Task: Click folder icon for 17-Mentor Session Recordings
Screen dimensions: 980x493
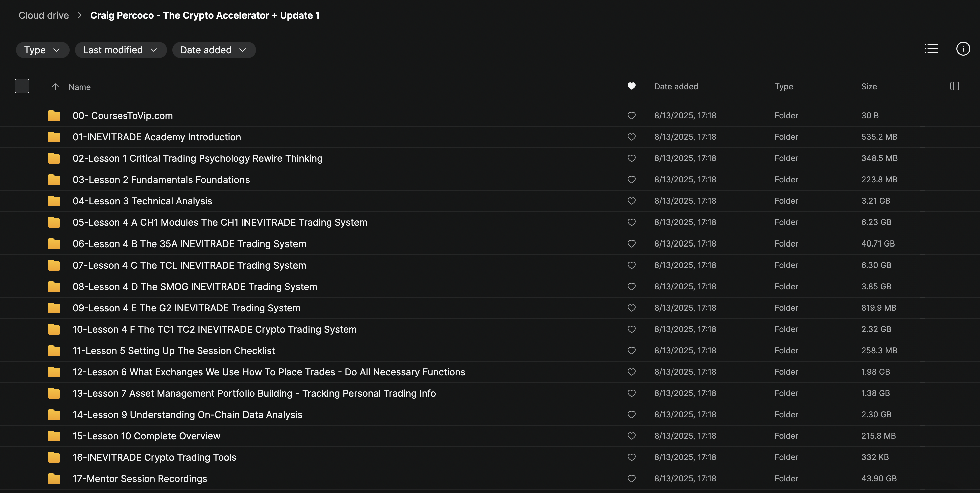Action: [54, 479]
